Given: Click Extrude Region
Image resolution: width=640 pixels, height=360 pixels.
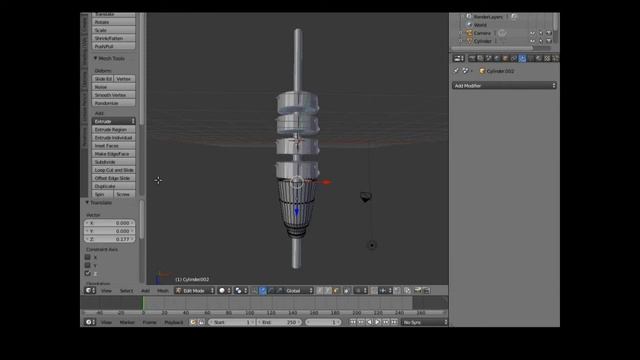Looking at the screenshot, I should [x=113, y=129].
